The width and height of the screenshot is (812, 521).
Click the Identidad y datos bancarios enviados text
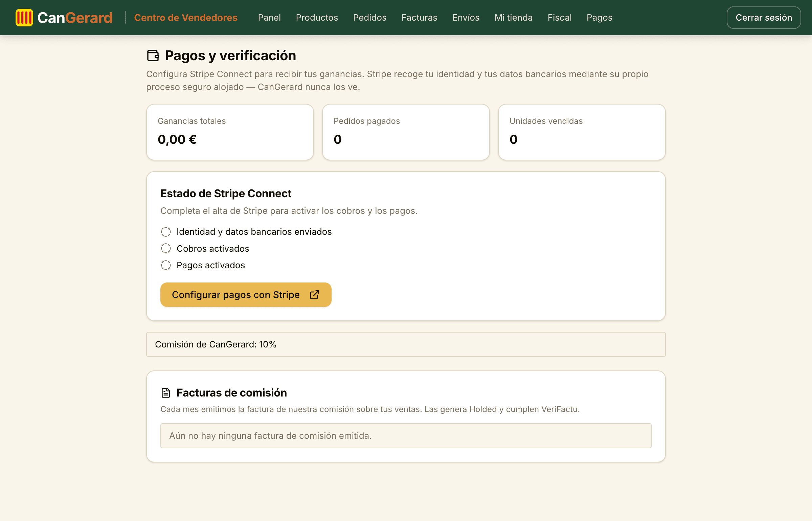tap(254, 232)
